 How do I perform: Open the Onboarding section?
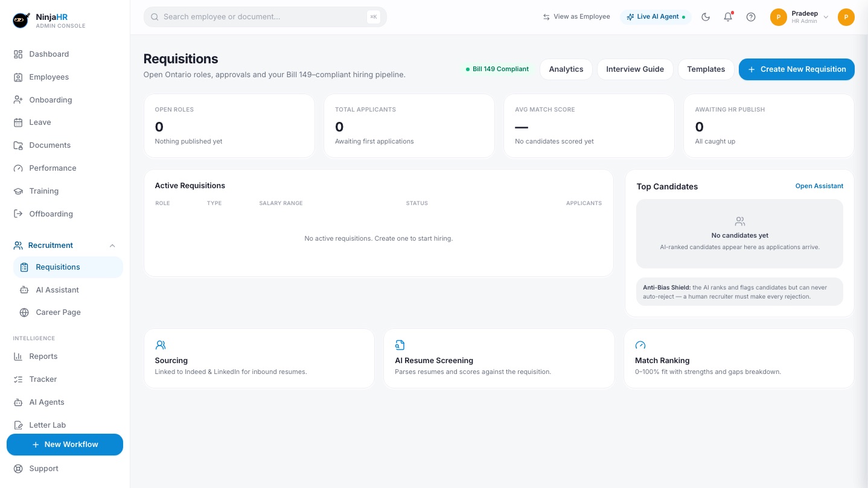click(51, 100)
